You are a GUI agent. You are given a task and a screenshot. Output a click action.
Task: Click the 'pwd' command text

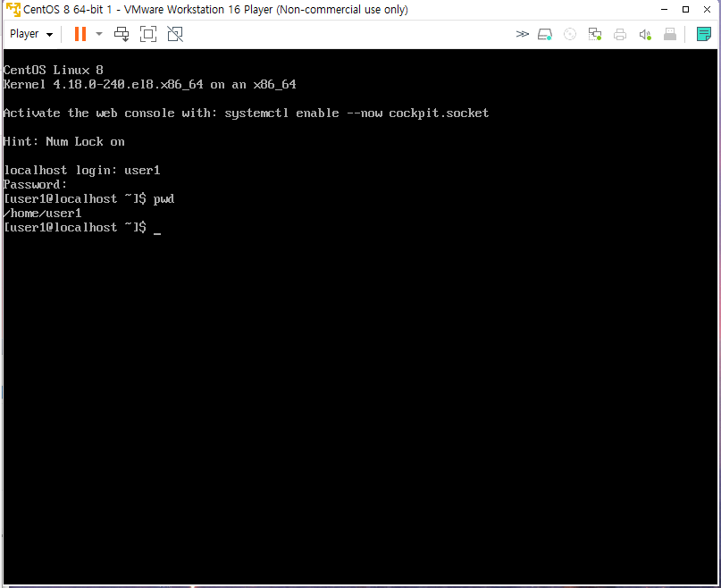163,199
